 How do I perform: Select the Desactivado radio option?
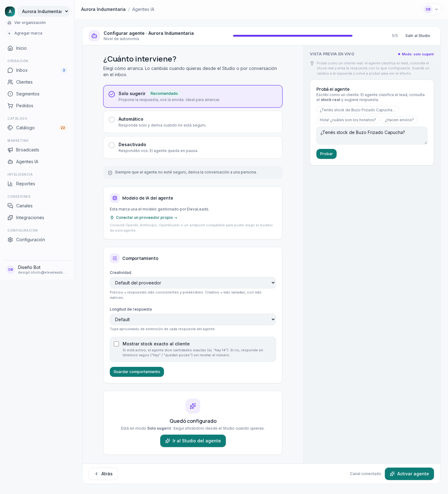112,145
